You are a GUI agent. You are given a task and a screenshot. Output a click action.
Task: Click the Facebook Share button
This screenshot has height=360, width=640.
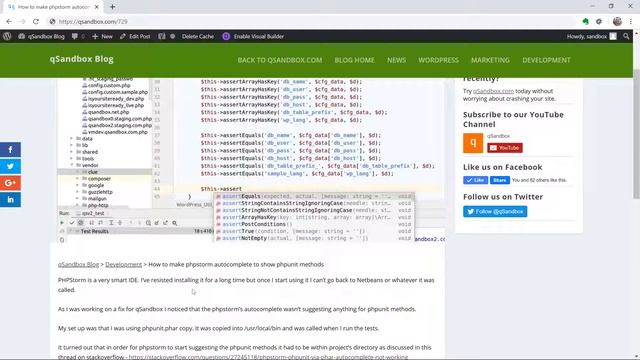(500, 180)
